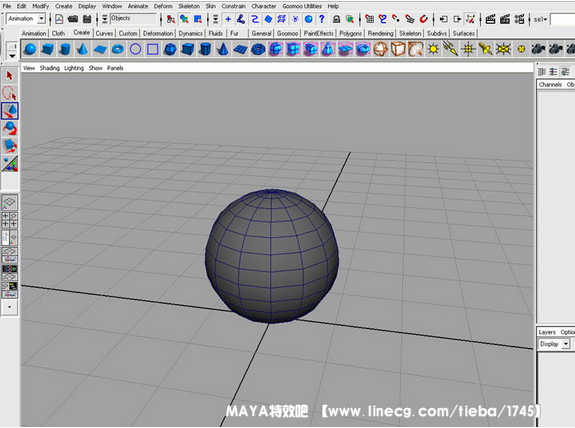Image resolution: width=575 pixels, height=428 pixels.
Task: Open the Modify menu
Action: 40,6
